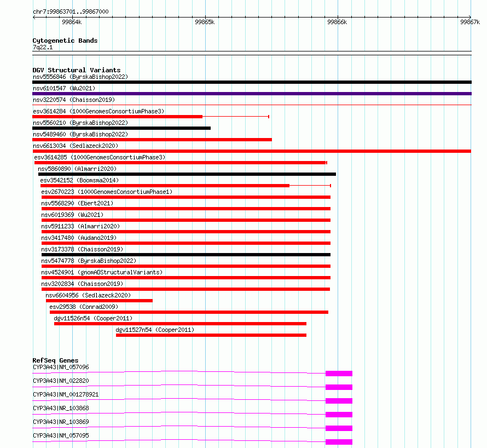Click the CYP3A43|NM_057096 transcript label
This screenshot has width=487, height=448.
coord(61,367)
